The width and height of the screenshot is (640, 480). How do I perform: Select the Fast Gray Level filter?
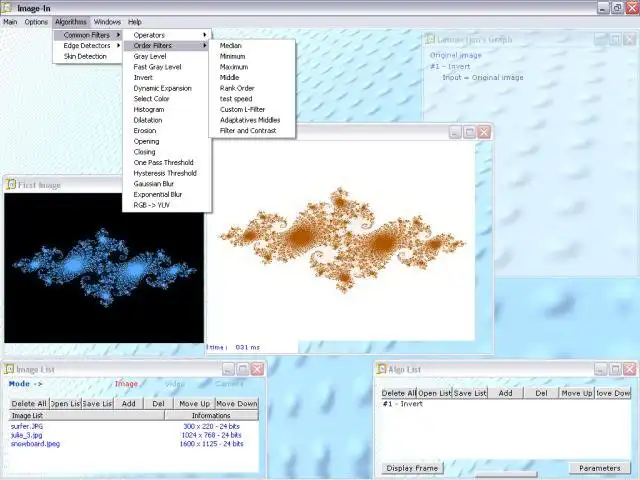(x=167, y=67)
